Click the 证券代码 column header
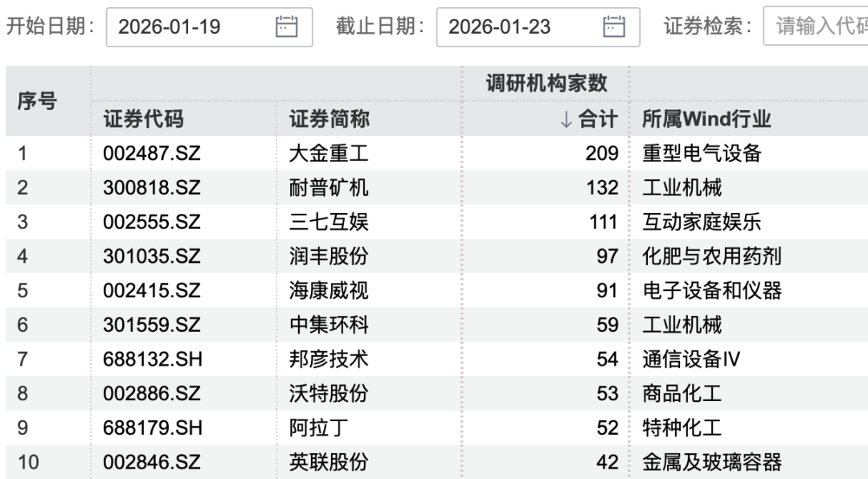Screen dimensions: 868x479 coord(144,120)
